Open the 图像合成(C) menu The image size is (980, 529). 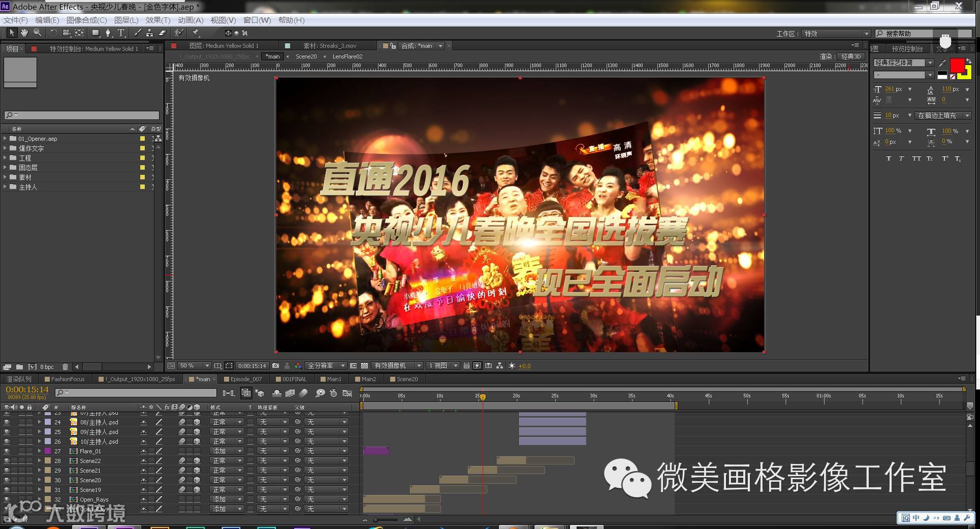click(87, 20)
